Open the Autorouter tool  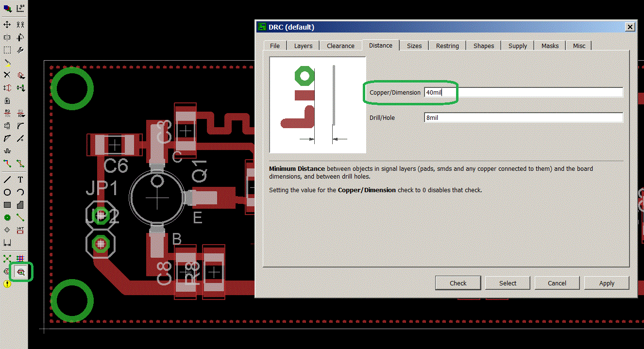[20, 259]
